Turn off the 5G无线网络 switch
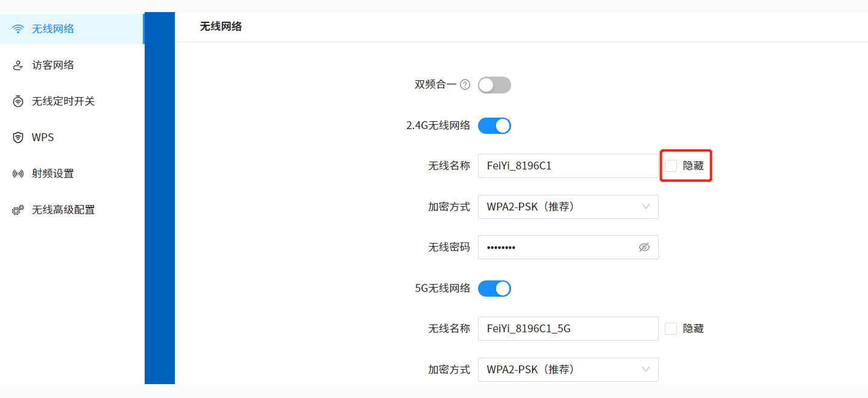 point(494,288)
